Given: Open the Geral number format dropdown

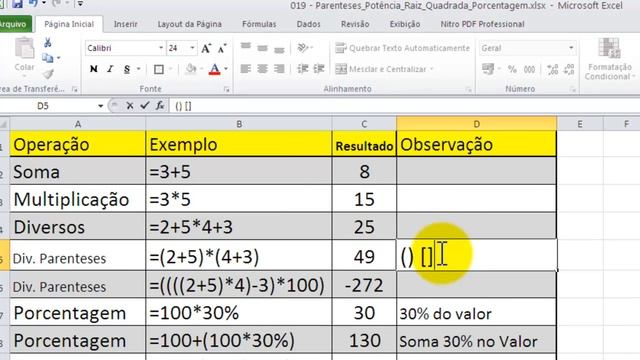Looking at the screenshot, I should pos(571,48).
